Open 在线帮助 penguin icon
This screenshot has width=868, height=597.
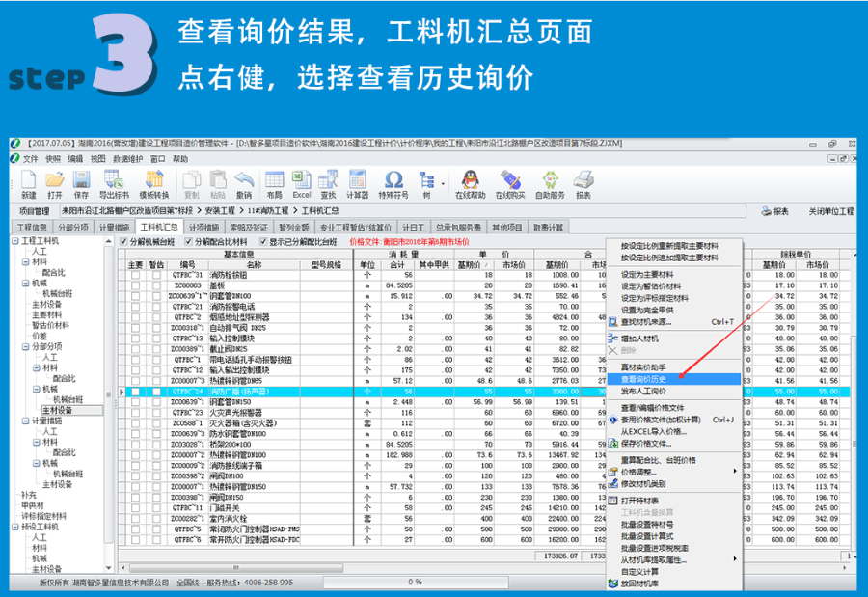click(x=469, y=181)
